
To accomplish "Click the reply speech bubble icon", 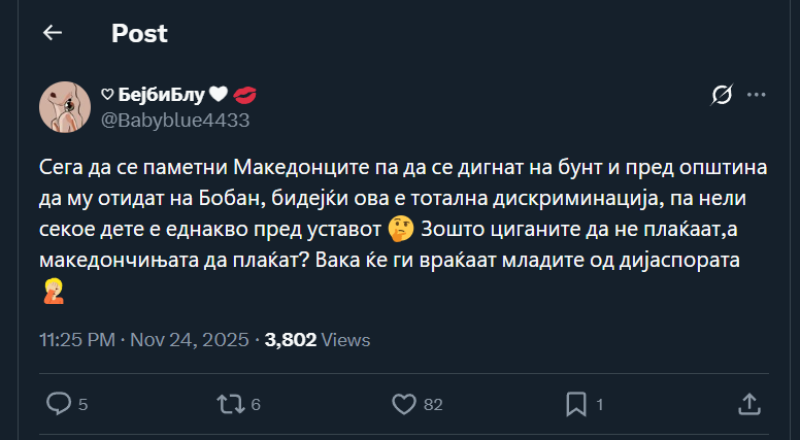I will click(x=60, y=404).
